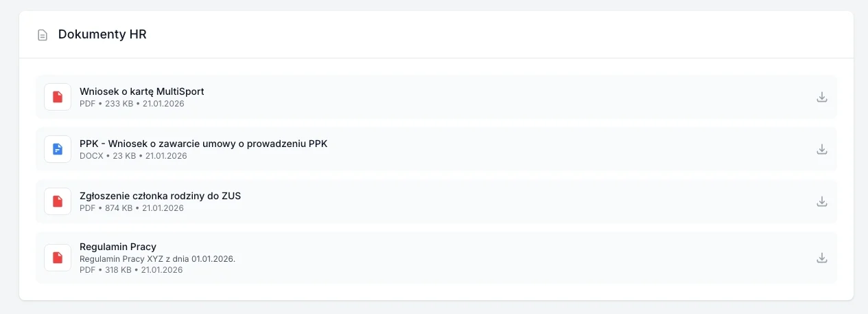Click the PDF icon beside Regulamin Pracy
The height and width of the screenshot is (314, 868).
pyautogui.click(x=58, y=258)
